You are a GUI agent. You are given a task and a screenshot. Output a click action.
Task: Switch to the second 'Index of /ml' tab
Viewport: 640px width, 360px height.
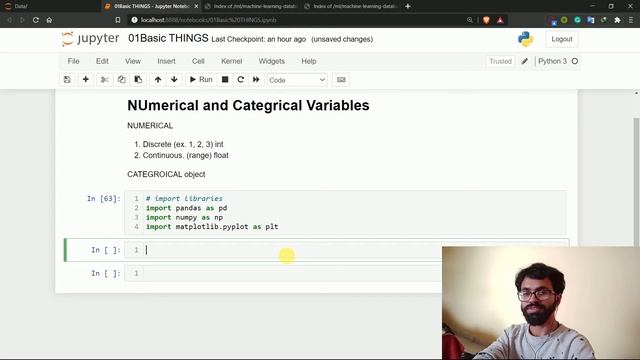[x=351, y=6]
